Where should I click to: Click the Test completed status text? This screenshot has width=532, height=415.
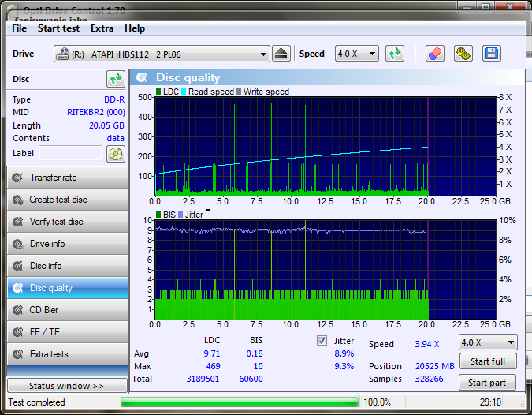click(x=36, y=402)
